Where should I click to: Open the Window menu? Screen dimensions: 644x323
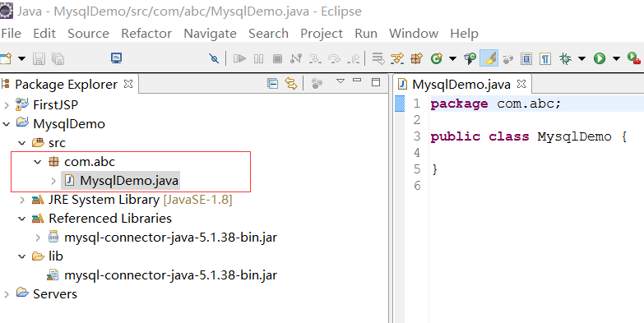coord(414,33)
